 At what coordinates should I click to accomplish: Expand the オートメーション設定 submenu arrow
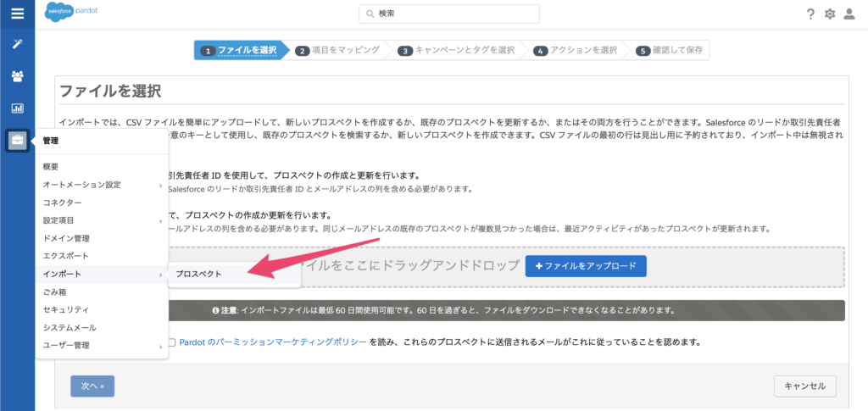point(160,186)
